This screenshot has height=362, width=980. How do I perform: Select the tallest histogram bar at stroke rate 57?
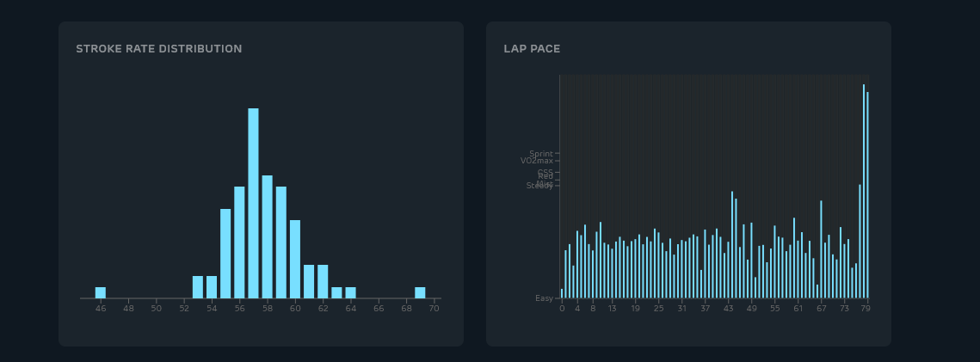pyautogui.click(x=253, y=204)
